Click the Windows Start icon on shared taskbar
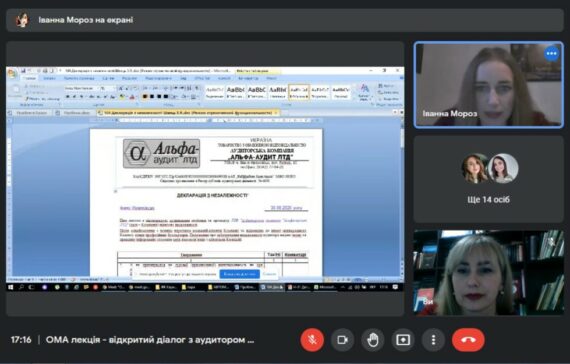This screenshot has height=364, width=570. click(11, 287)
